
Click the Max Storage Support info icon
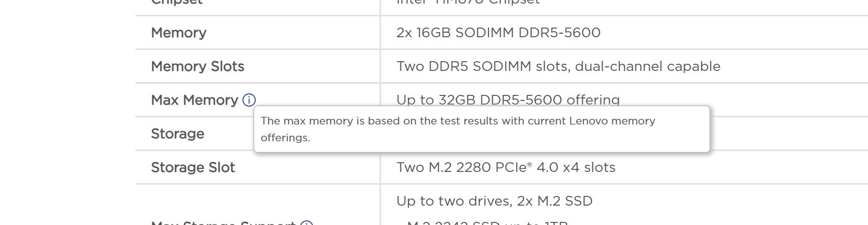click(x=307, y=223)
